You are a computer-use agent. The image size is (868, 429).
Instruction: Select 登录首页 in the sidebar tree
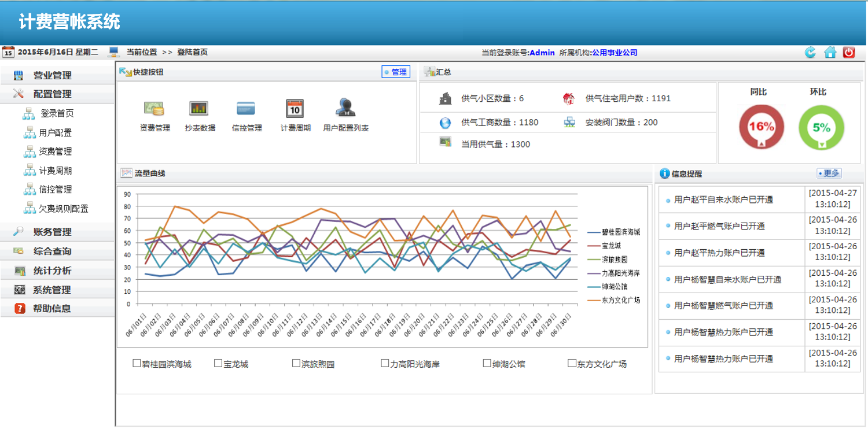[57, 113]
